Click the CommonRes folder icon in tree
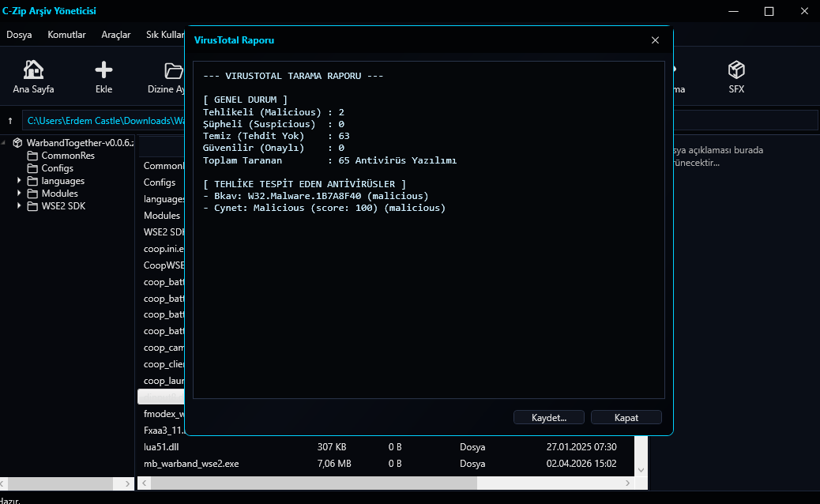The image size is (820, 504). click(32, 156)
